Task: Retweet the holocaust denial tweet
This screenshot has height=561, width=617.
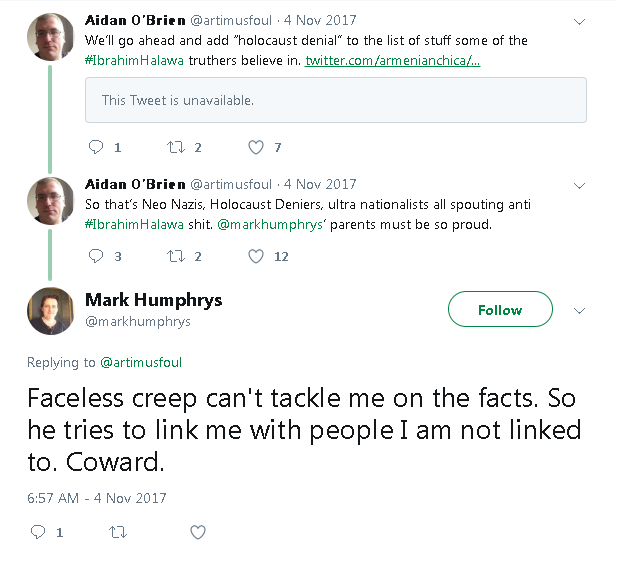Action: (x=177, y=148)
